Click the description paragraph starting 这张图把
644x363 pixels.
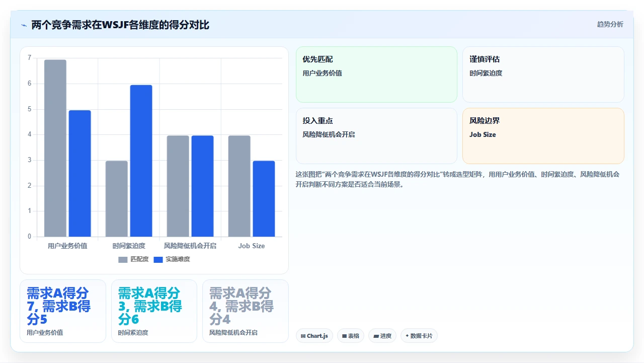458,179
